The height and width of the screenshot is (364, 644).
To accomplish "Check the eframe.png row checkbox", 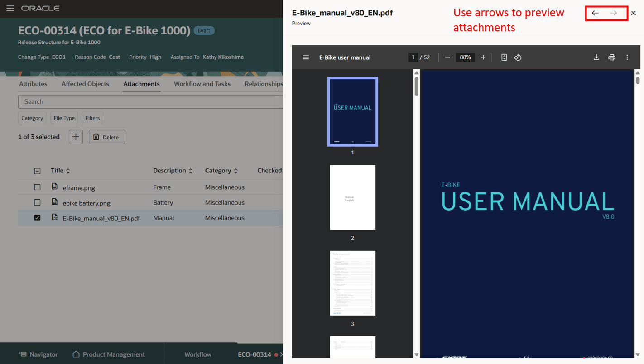I will pyautogui.click(x=37, y=187).
